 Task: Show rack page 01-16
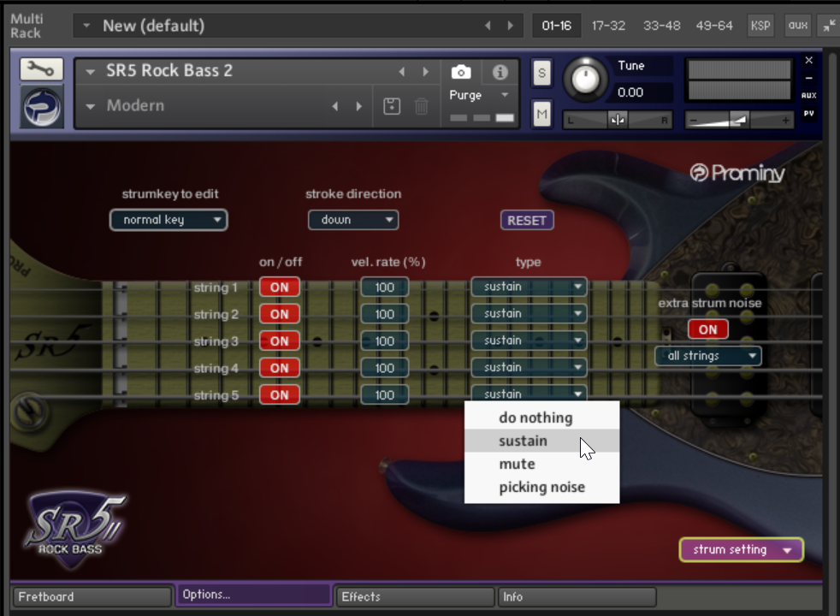pyautogui.click(x=557, y=26)
